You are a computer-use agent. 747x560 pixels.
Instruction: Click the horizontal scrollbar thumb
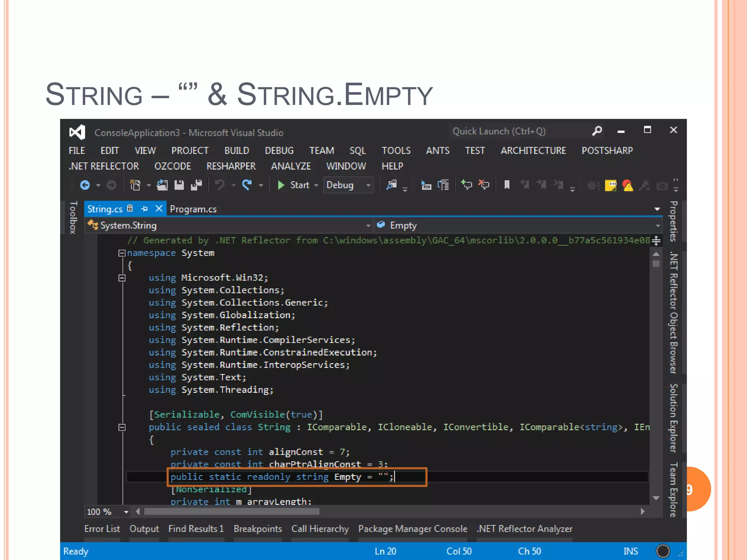point(232,512)
